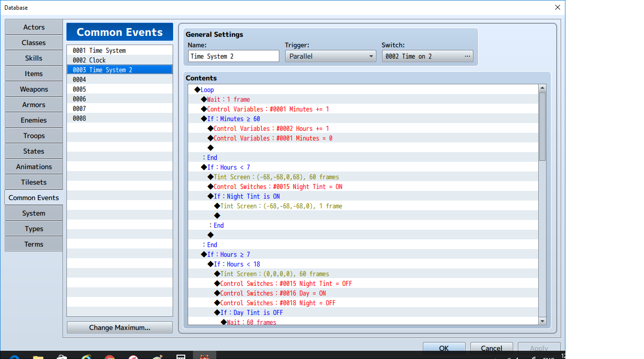Select the Wait : 60 frames command
Screen dimensions: 644x359
[x=363, y=321]
